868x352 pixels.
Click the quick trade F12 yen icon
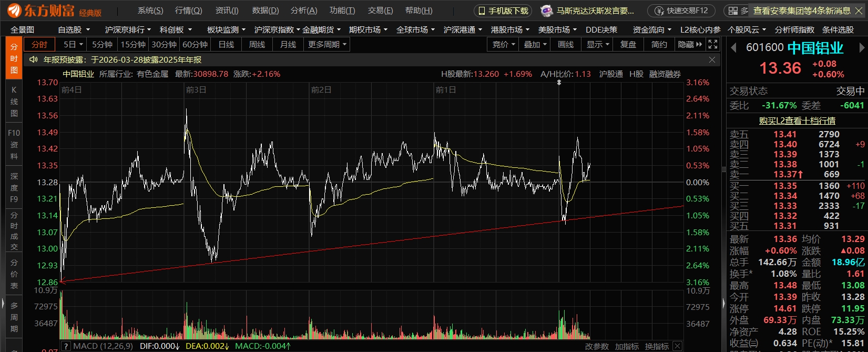point(659,11)
